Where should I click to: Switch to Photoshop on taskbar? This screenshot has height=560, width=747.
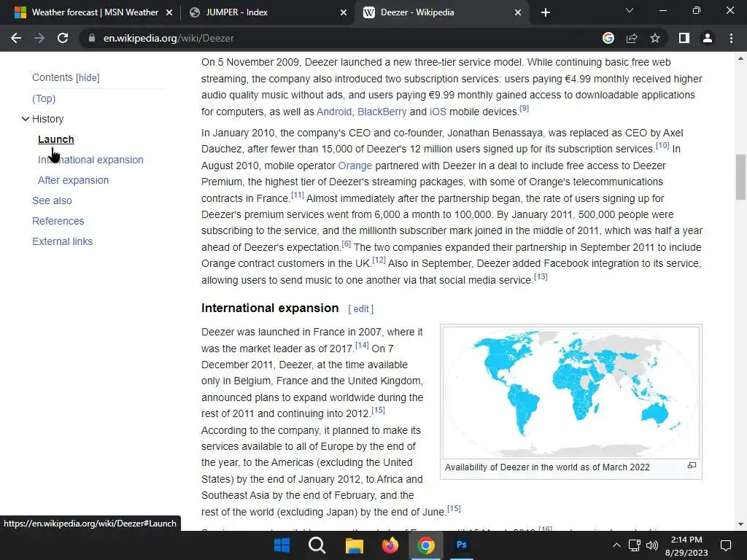click(x=461, y=545)
